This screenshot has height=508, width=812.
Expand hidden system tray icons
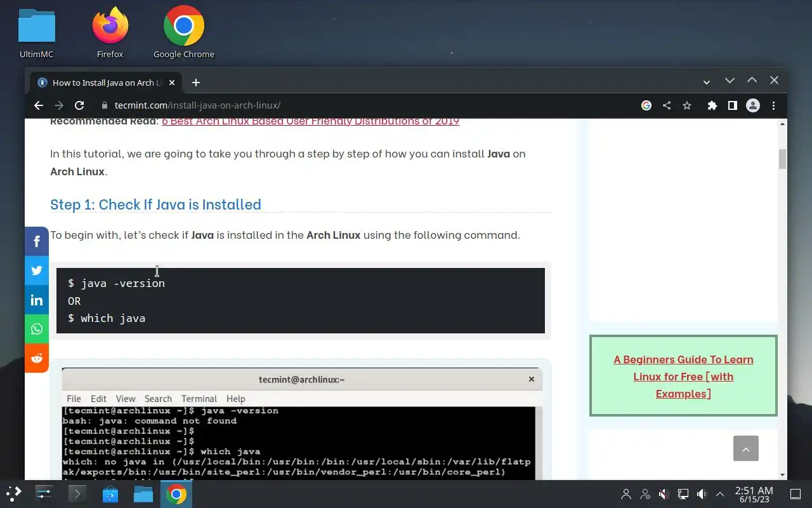720,494
